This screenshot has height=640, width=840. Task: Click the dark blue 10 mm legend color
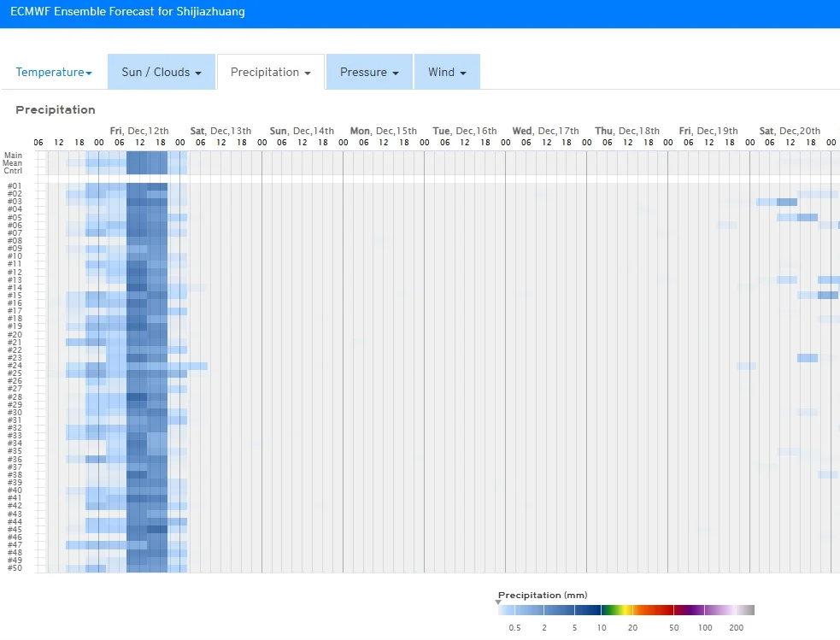588,610
